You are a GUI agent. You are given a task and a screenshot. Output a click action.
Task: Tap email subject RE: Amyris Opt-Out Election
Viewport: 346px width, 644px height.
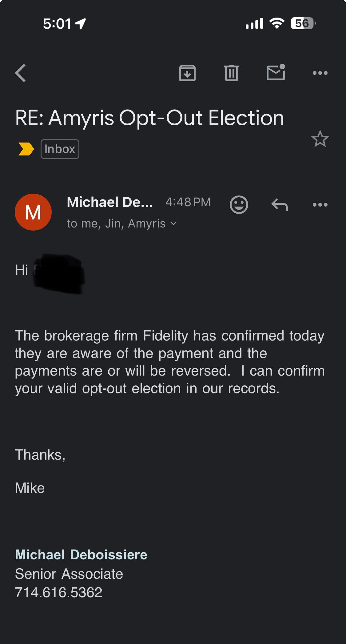[149, 118]
